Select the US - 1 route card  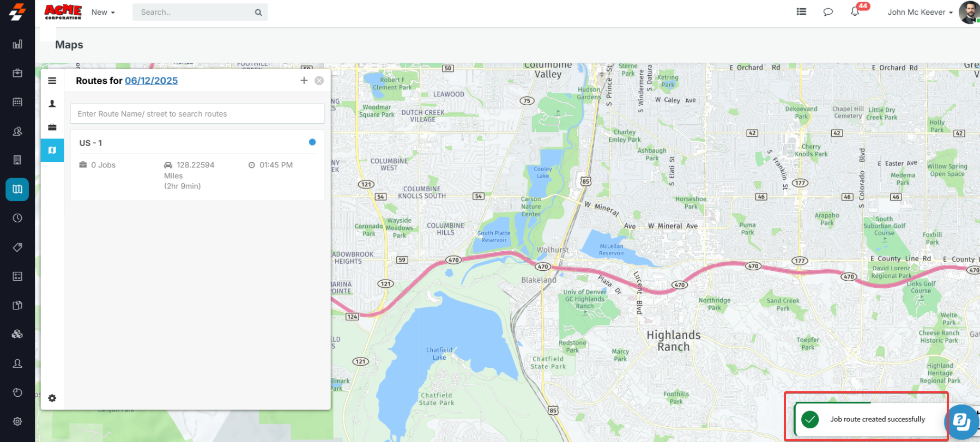tap(197, 165)
